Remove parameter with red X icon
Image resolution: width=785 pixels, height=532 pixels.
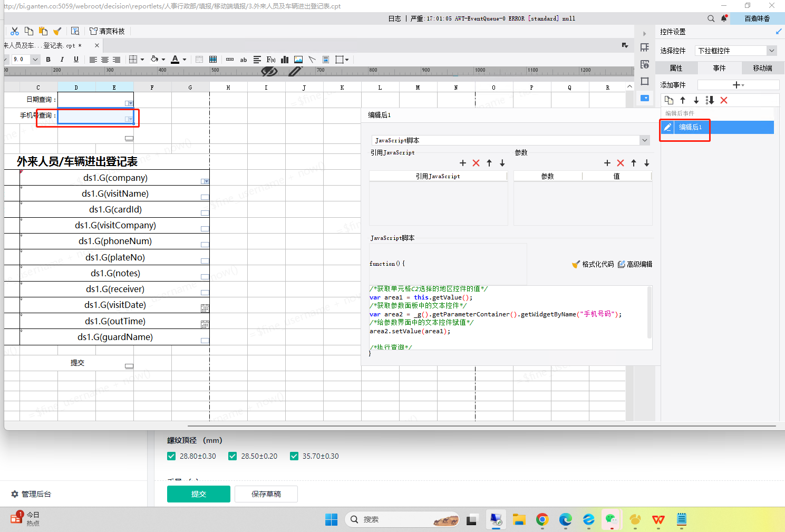621,163
